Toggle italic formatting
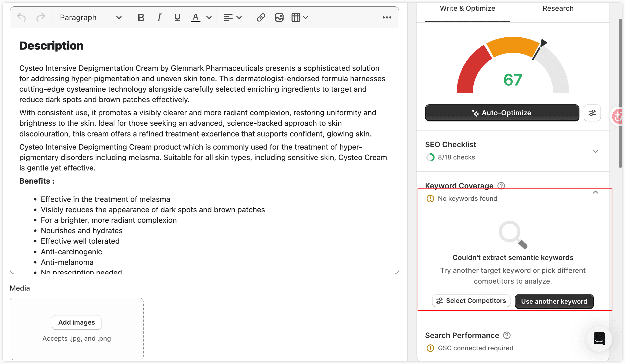This screenshot has width=625, height=364. tap(159, 17)
